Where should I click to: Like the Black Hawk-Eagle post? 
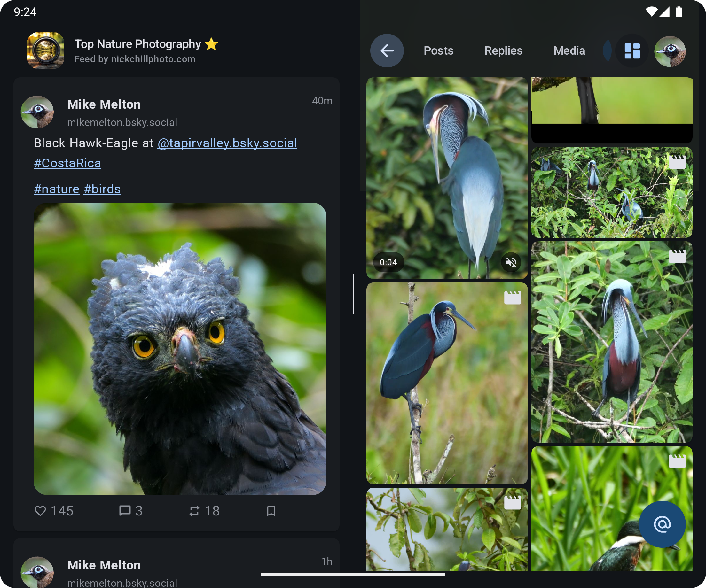[40, 511]
